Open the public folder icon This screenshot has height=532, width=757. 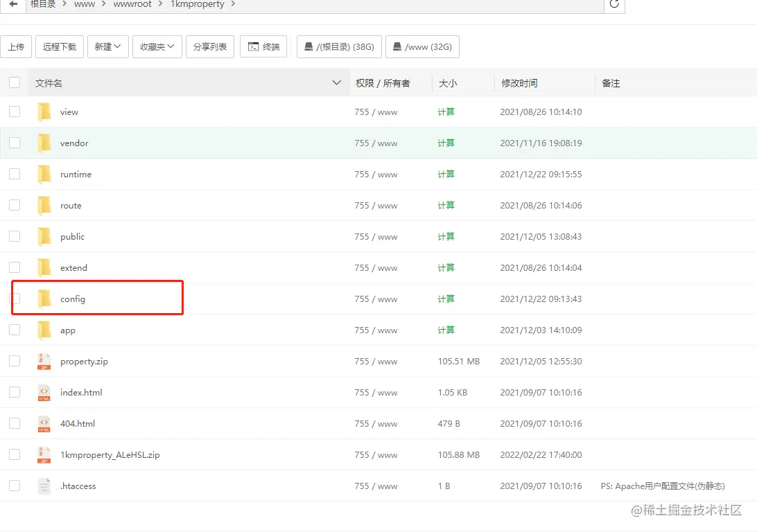coord(44,236)
